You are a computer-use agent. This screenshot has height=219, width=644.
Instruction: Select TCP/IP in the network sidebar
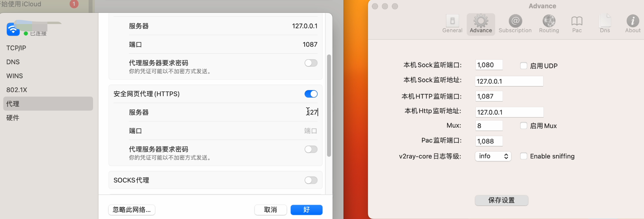tap(16, 48)
